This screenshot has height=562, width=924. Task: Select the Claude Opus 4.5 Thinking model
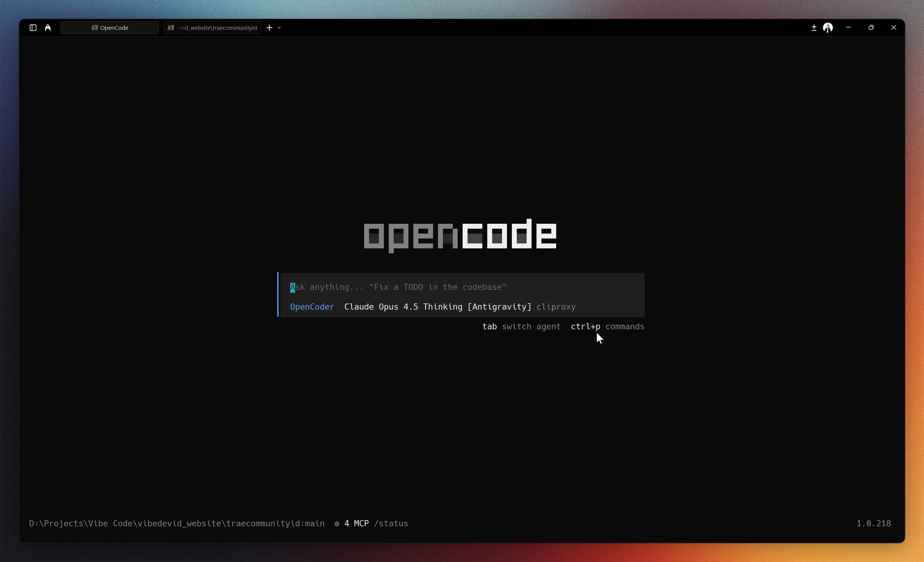437,307
